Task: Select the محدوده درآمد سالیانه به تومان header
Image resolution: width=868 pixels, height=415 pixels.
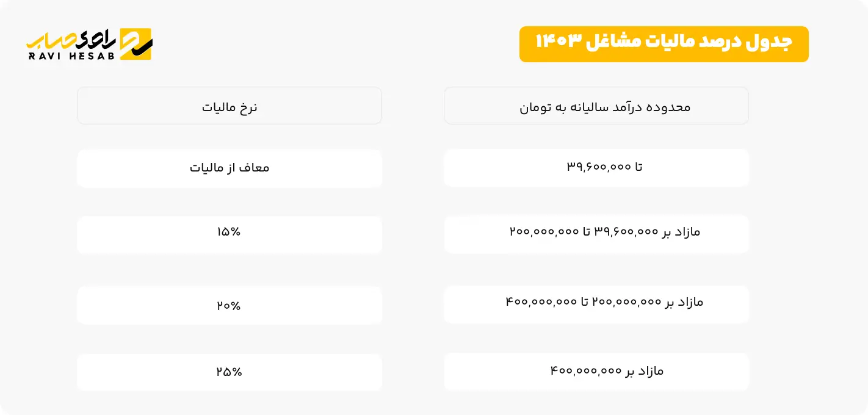Action: pyautogui.click(x=604, y=107)
